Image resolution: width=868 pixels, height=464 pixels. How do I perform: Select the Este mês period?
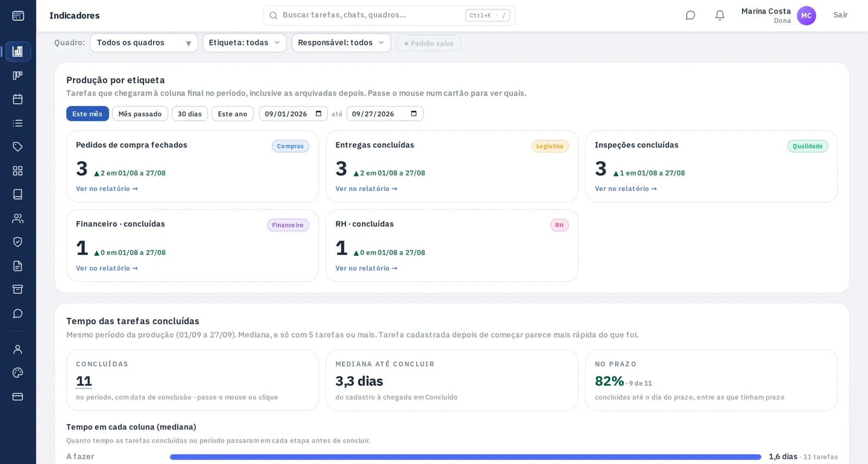(x=87, y=114)
